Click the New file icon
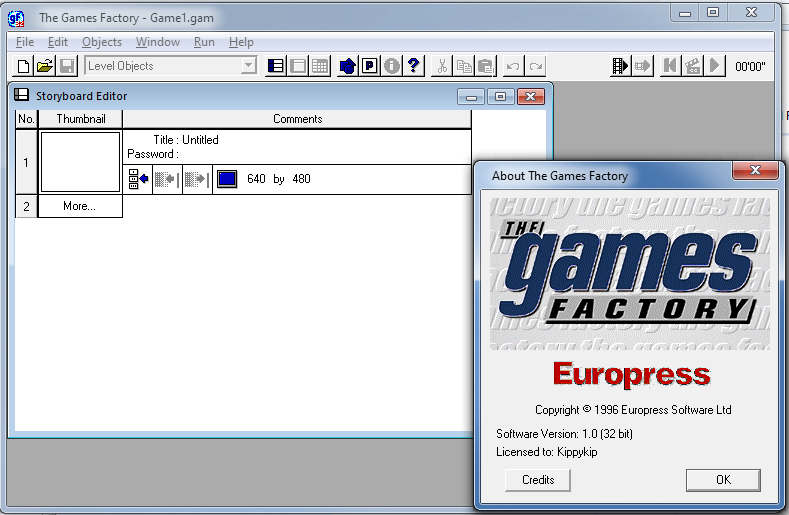 pos(24,66)
